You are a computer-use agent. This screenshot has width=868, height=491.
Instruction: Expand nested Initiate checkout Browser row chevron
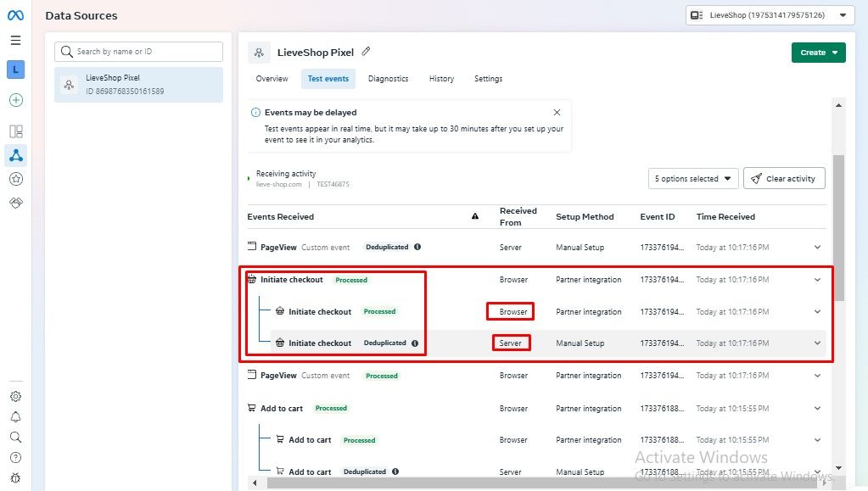[817, 312]
